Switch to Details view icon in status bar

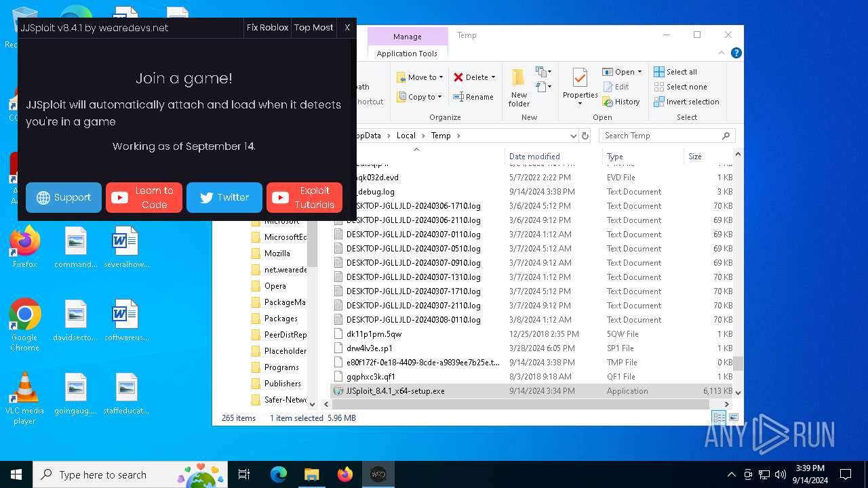point(718,418)
